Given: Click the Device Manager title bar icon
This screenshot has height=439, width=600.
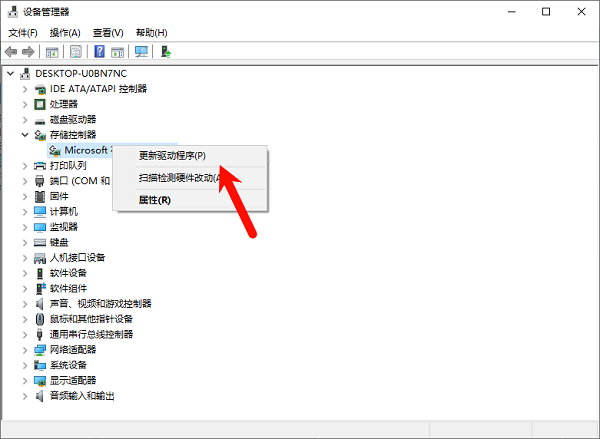Looking at the screenshot, I should click(13, 12).
